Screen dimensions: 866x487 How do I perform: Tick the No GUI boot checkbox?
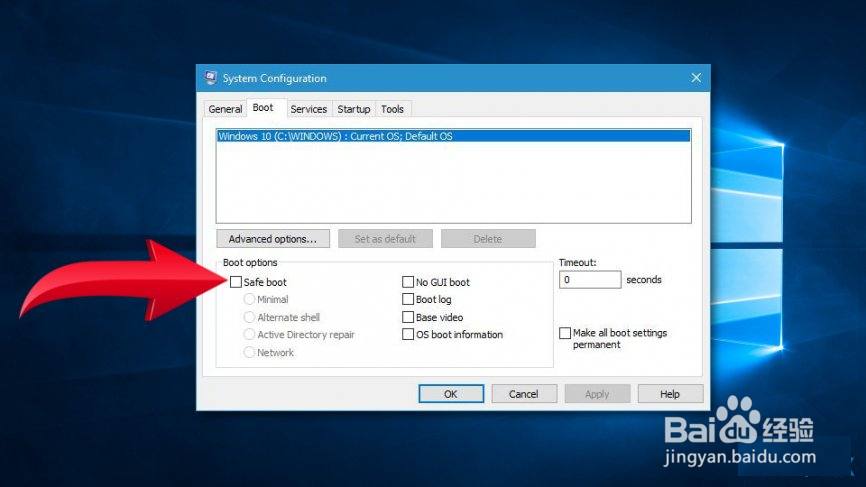408,282
